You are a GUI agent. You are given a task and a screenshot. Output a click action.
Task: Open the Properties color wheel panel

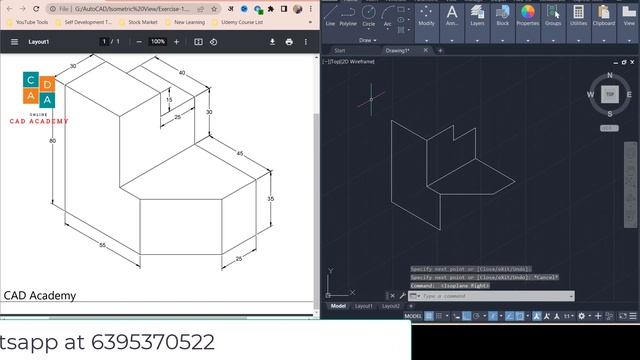coord(527,16)
